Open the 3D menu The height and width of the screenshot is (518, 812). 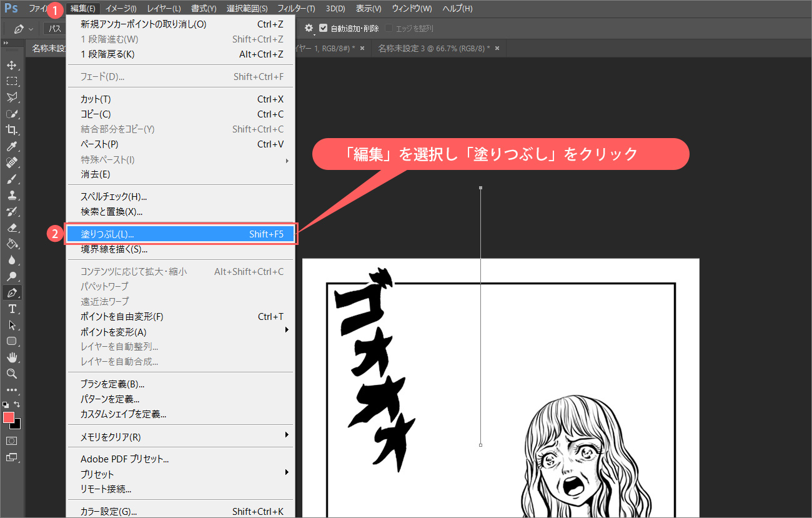(335, 9)
